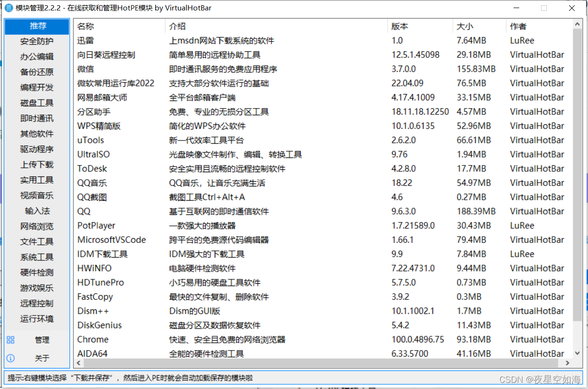Select the 微信 module row
This screenshot has height=389, width=588.
323,69
